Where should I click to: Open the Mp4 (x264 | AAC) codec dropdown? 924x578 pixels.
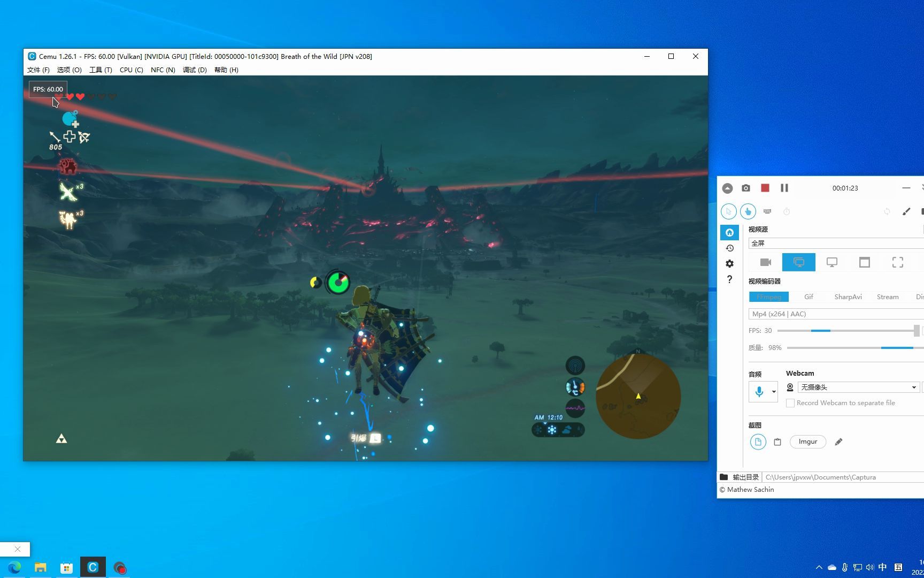coord(836,314)
